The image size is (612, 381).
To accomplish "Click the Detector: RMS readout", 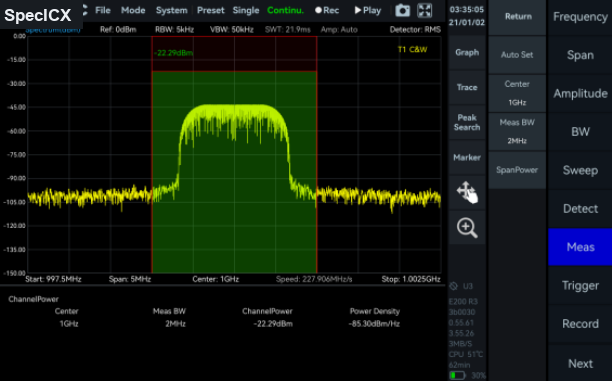I will click(415, 30).
